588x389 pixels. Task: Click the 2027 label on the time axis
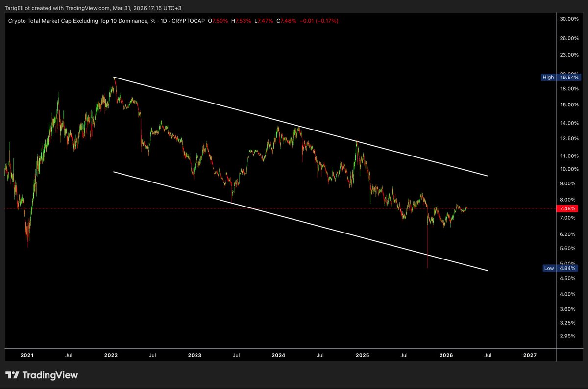tap(530, 355)
